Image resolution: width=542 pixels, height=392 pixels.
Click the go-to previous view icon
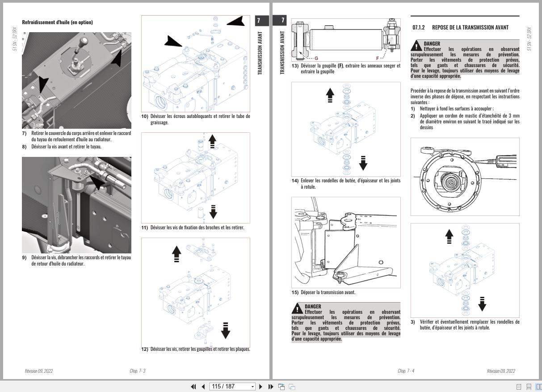point(282,387)
